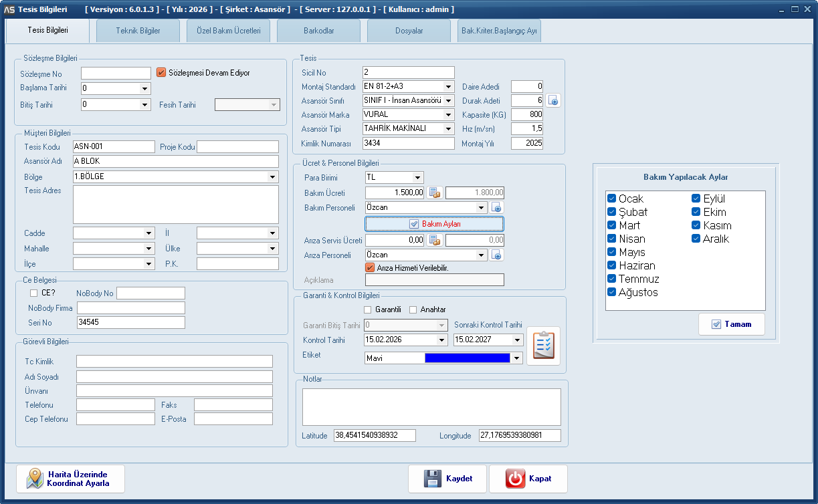Click the add icon beside Durak Adeti
The image size is (818, 504).
(x=553, y=100)
